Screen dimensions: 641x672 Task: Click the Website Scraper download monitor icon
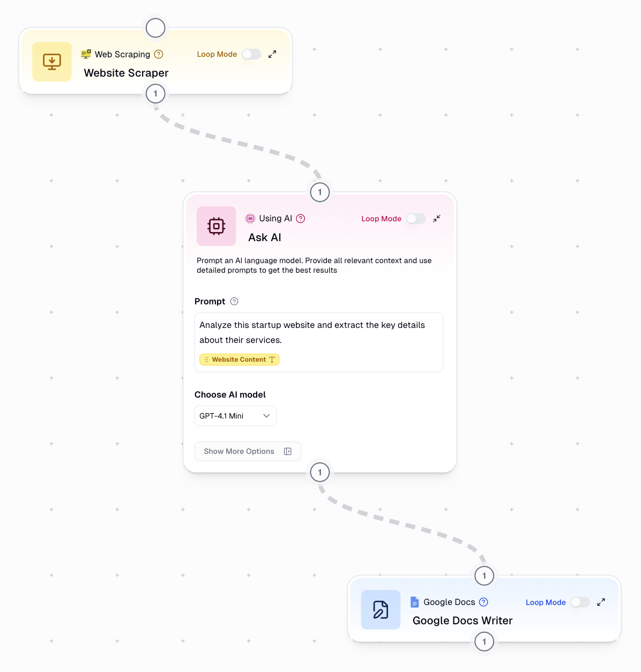[x=52, y=62]
